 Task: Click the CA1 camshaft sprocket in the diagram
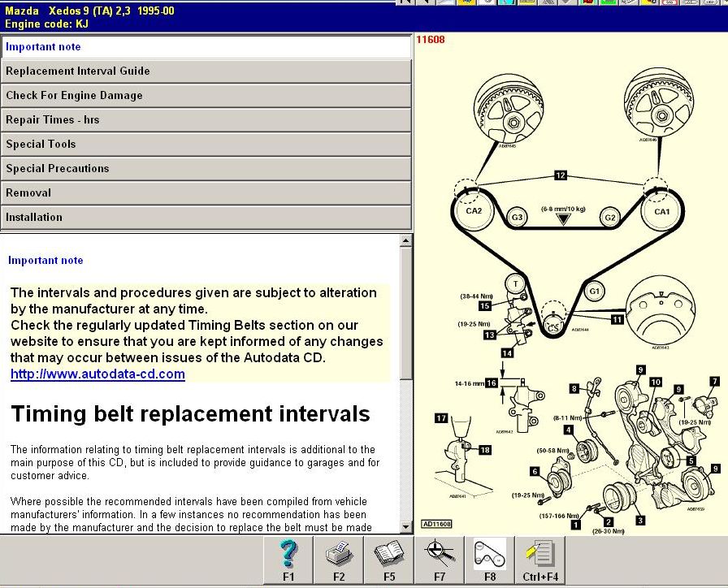(x=661, y=212)
